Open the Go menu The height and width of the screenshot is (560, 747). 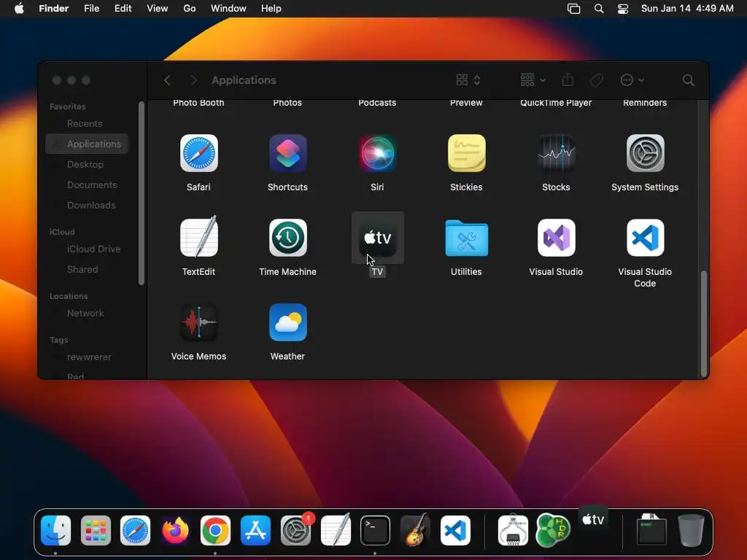(190, 9)
